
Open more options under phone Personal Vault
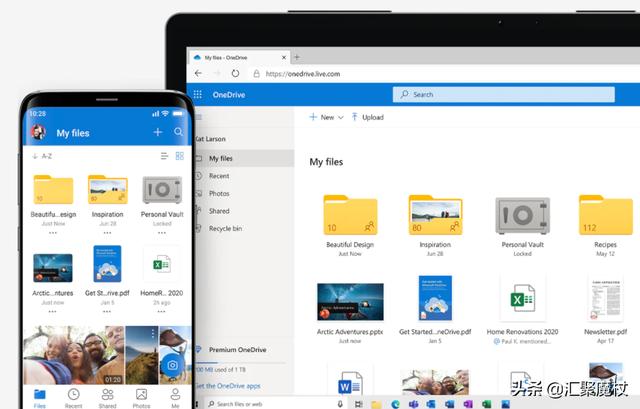coord(162,233)
